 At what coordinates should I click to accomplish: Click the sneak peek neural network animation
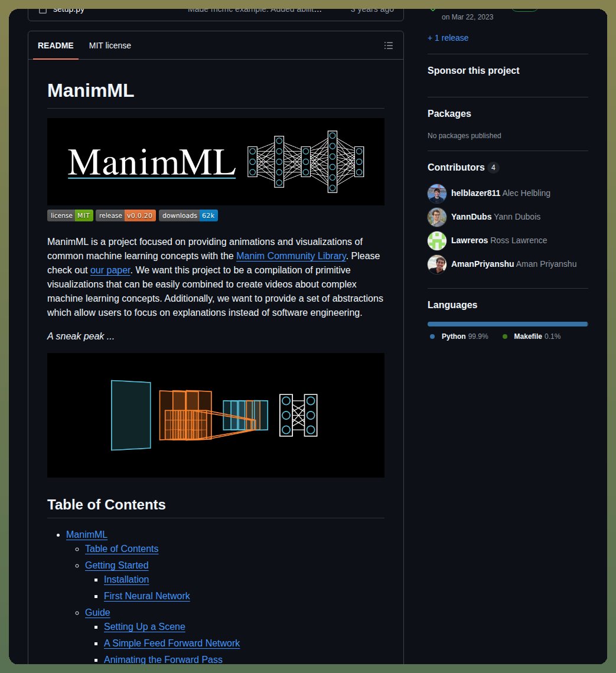pyautogui.click(x=216, y=415)
